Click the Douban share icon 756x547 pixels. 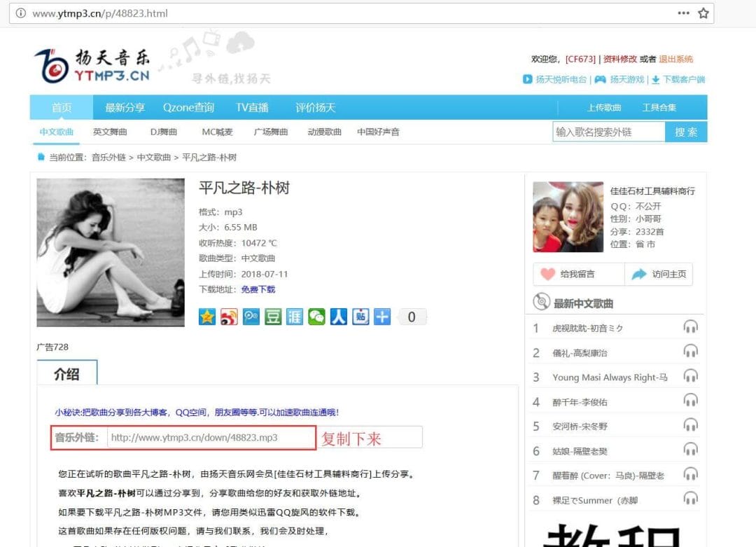tap(273, 317)
